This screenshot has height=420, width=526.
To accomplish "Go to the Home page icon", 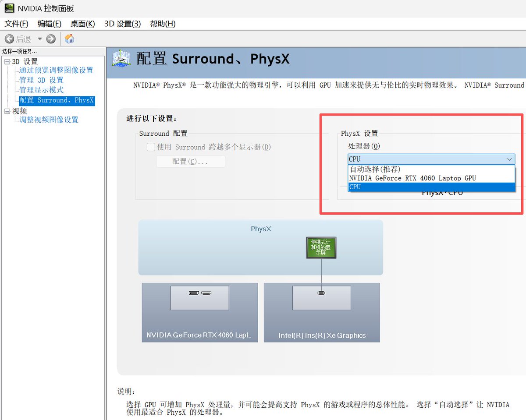I will point(69,39).
